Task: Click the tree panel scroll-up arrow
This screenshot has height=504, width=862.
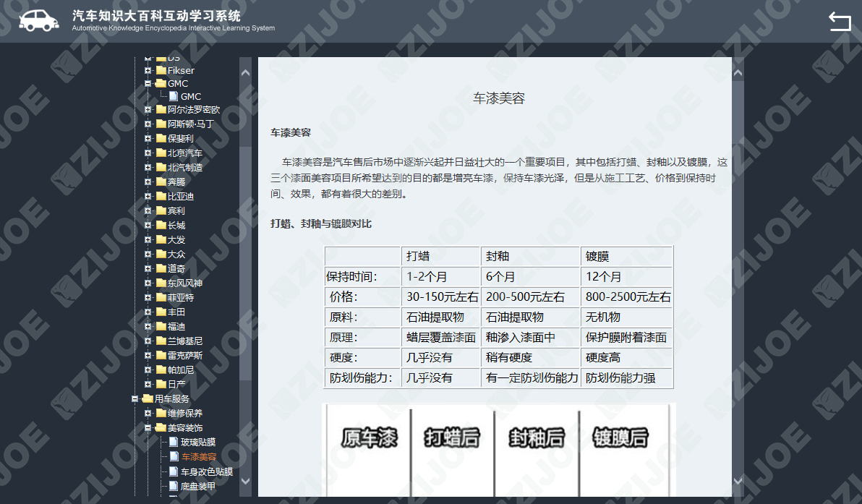Action: click(x=245, y=72)
